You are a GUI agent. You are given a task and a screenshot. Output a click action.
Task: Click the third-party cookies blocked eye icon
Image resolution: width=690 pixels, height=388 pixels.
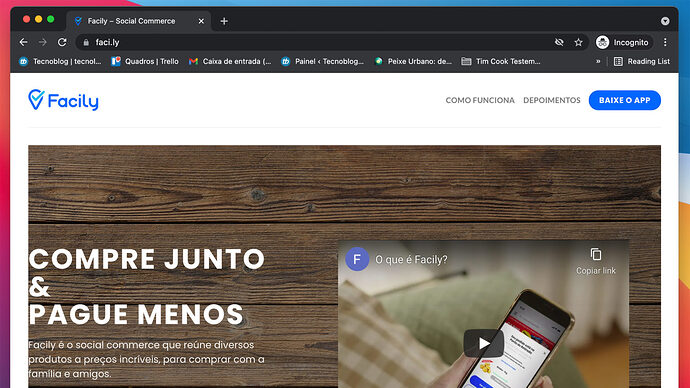tap(559, 42)
